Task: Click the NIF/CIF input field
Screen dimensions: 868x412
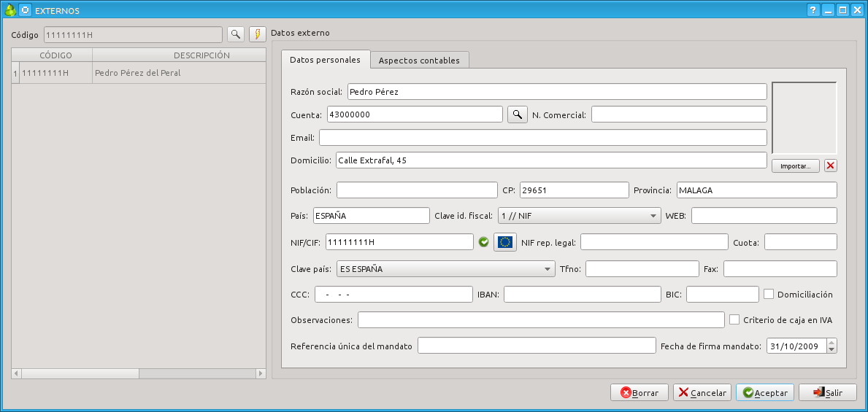Action: pyautogui.click(x=399, y=241)
